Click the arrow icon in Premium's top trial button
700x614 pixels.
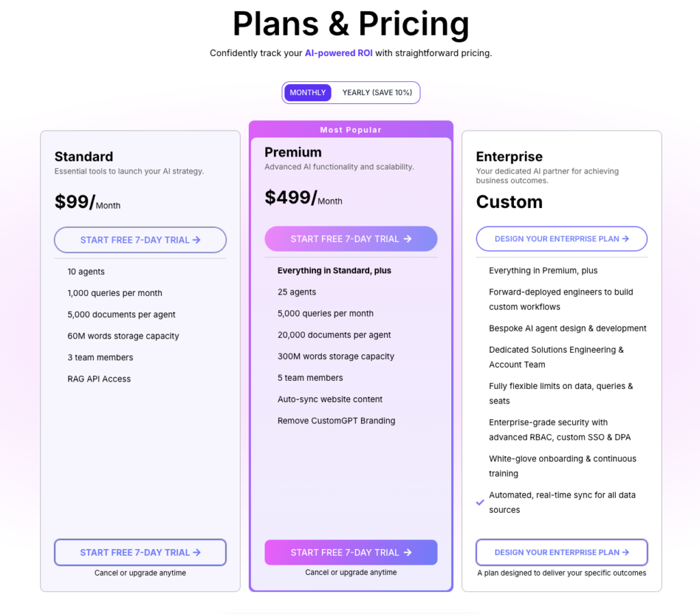click(x=407, y=239)
